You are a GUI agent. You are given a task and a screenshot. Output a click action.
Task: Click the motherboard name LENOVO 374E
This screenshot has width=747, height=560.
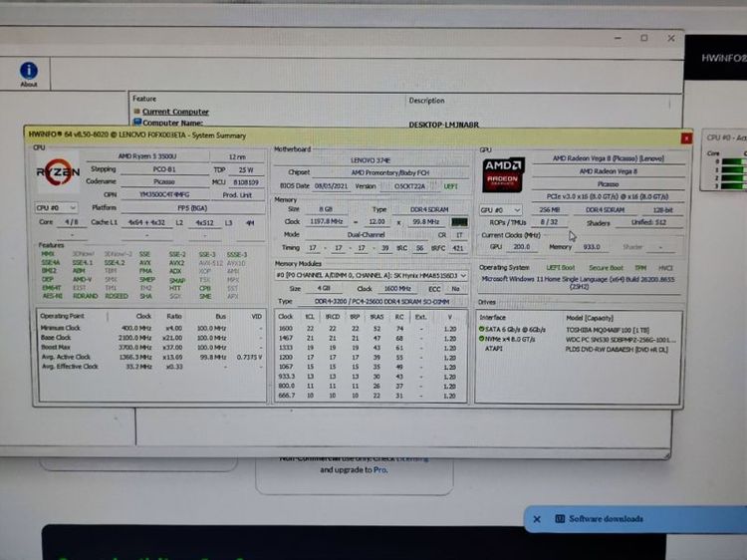[x=371, y=160]
